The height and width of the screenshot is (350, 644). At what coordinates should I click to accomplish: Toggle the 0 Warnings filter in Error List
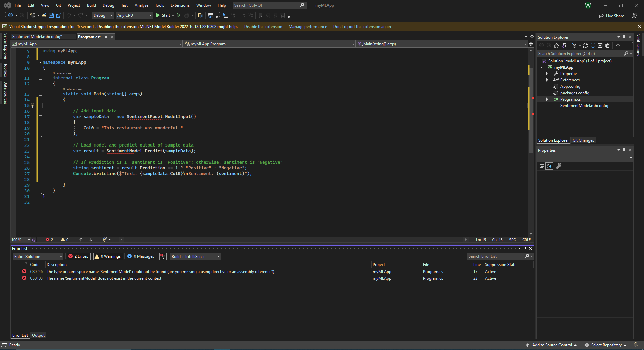click(108, 256)
